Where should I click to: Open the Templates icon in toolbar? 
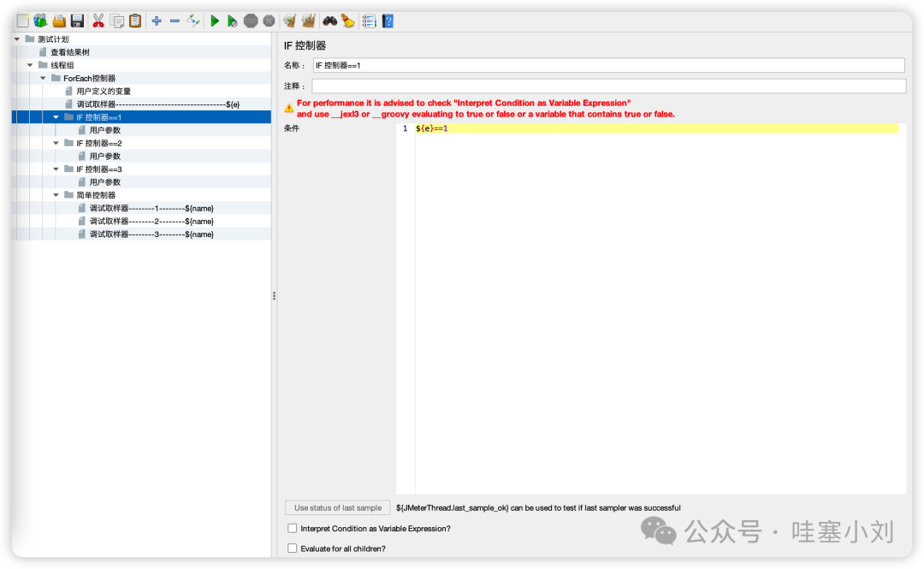click(40, 21)
